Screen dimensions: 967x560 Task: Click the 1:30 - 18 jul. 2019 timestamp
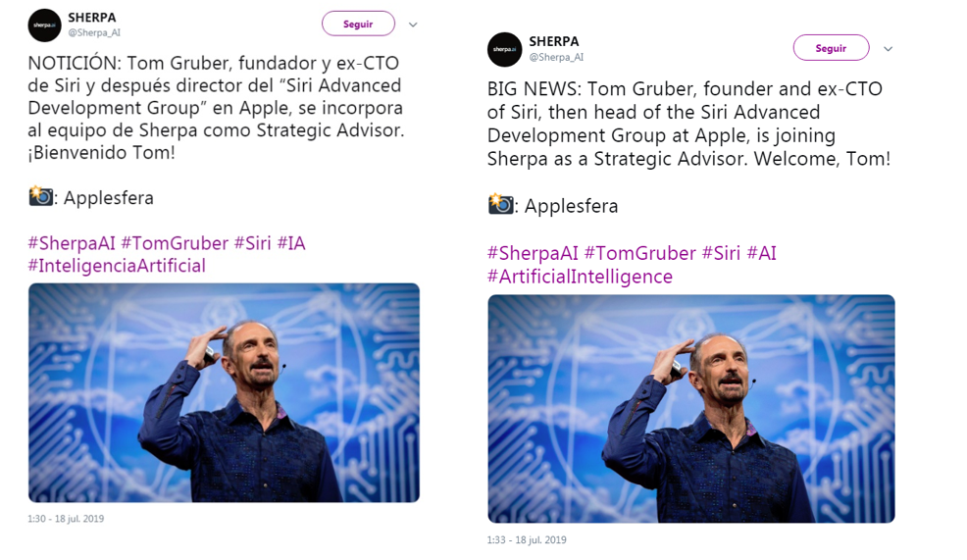pos(66,519)
